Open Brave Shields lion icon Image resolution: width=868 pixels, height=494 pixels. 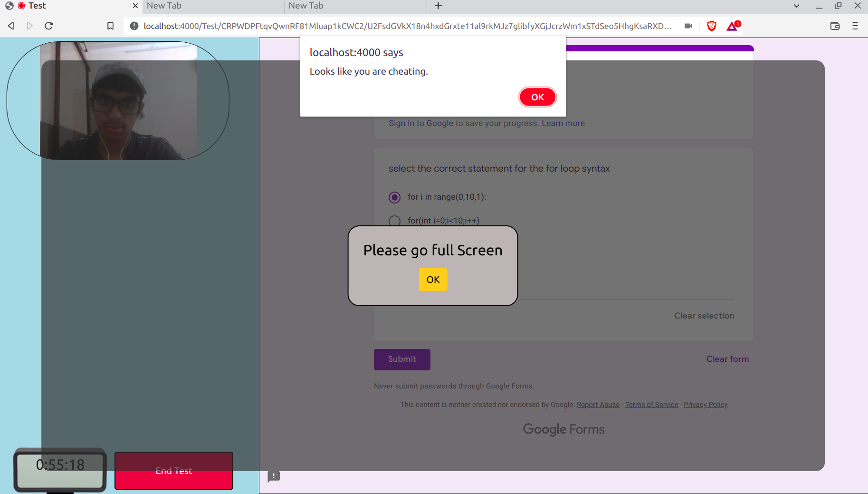tap(712, 26)
